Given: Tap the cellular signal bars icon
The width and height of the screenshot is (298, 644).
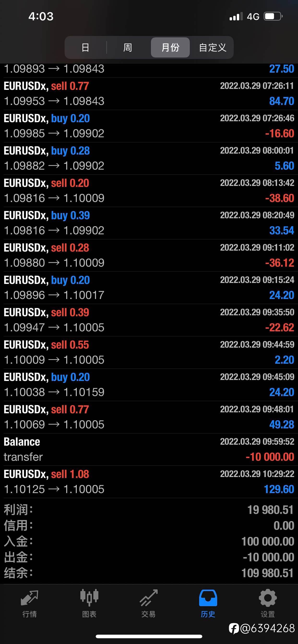Looking at the screenshot, I should (236, 17).
